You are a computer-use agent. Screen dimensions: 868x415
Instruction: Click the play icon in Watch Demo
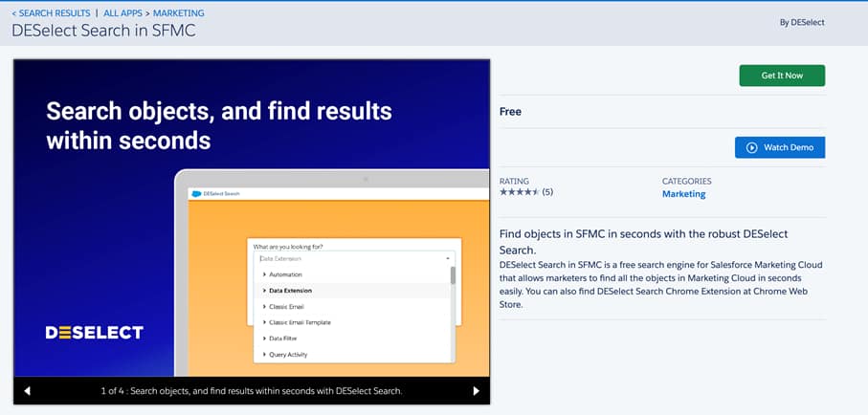click(751, 148)
